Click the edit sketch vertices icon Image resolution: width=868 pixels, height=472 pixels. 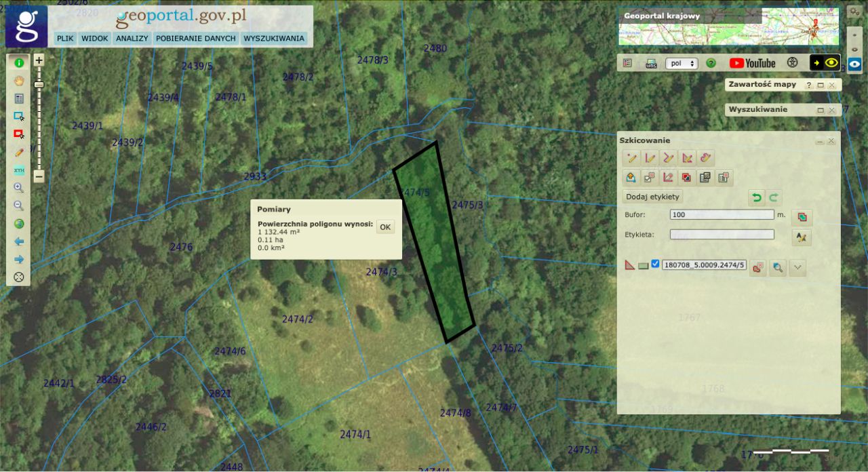tap(668, 178)
